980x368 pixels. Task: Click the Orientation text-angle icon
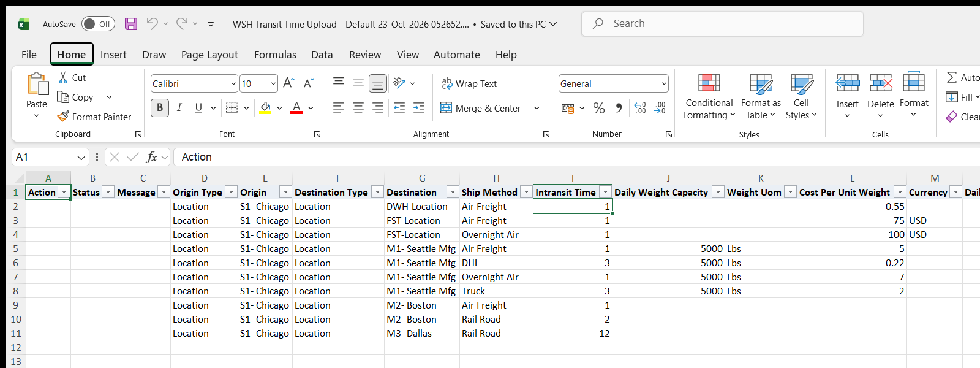pos(399,83)
